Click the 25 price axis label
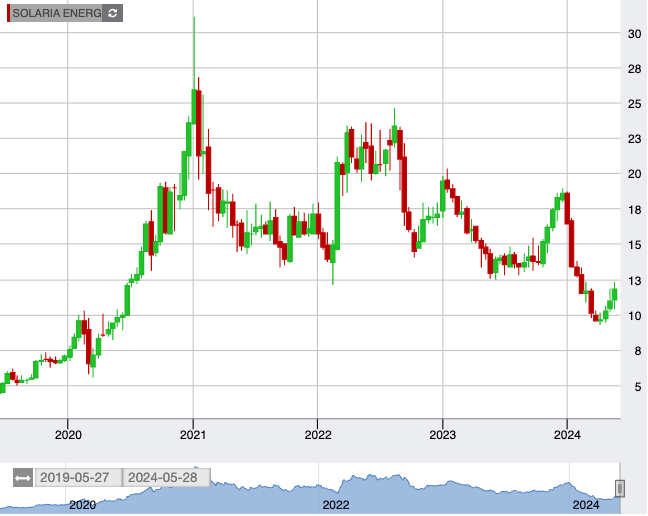The image size is (648, 516). click(634, 104)
